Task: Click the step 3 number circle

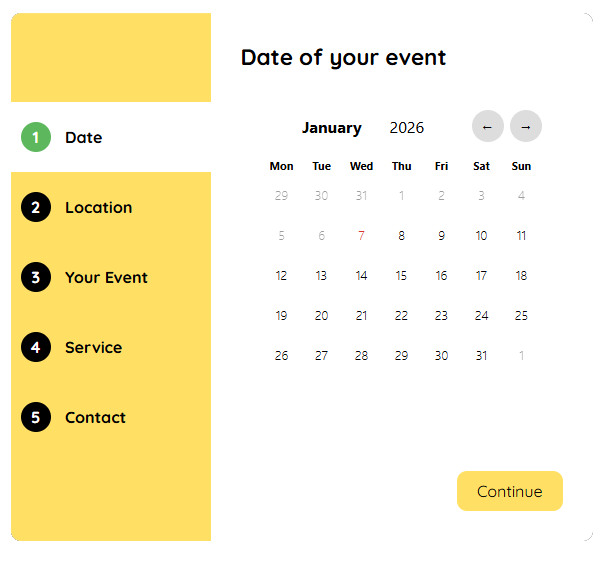Action: tap(36, 277)
